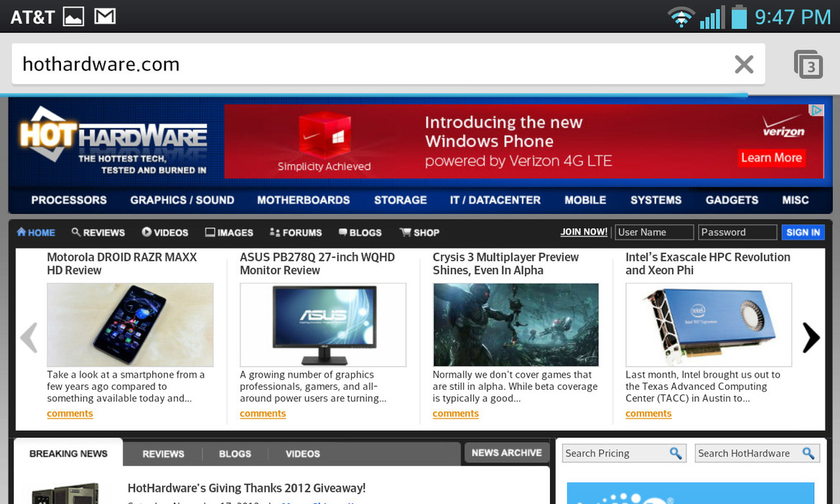Switch to the Blogs tab in news panel
Viewport: 840px width, 504px height.
click(x=235, y=454)
